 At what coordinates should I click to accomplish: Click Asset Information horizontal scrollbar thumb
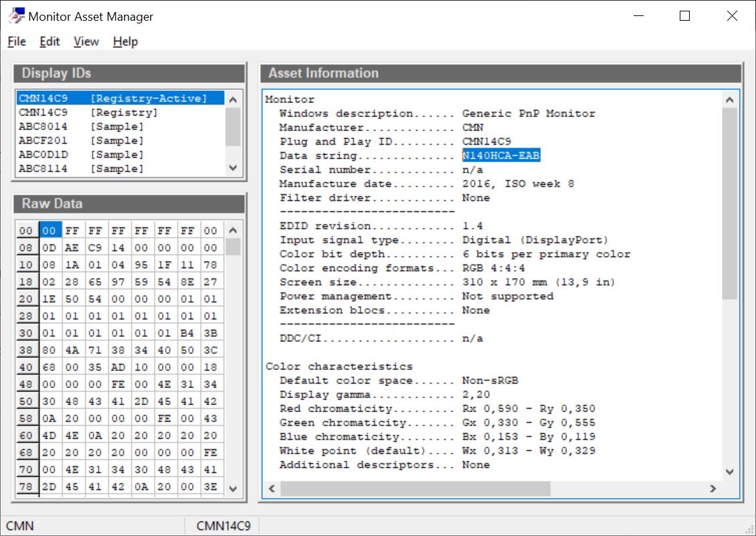pos(415,488)
